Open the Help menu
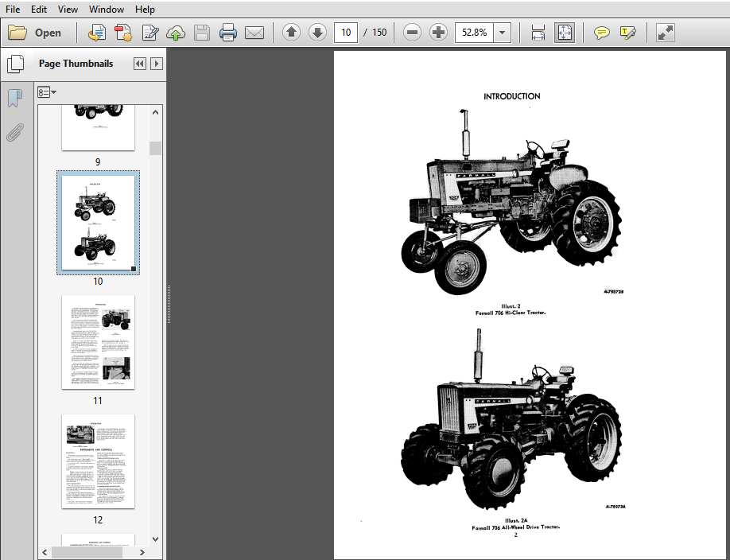 [x=145, y=10]
